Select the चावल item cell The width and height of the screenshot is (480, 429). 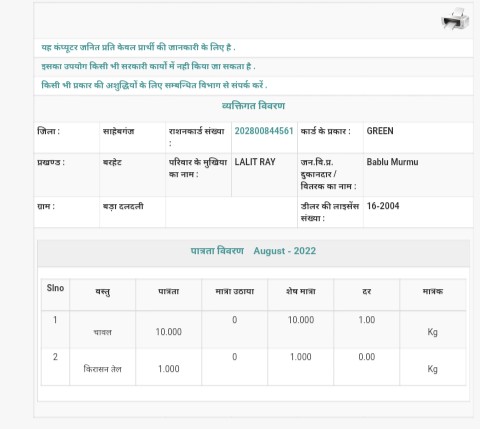pyautogui.click(x=103, y=332)
